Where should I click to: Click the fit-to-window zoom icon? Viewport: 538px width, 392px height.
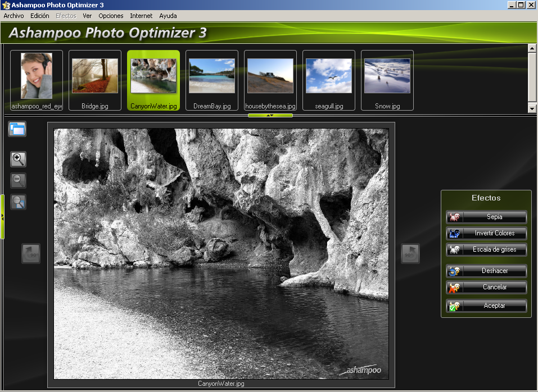click(18, 202)
